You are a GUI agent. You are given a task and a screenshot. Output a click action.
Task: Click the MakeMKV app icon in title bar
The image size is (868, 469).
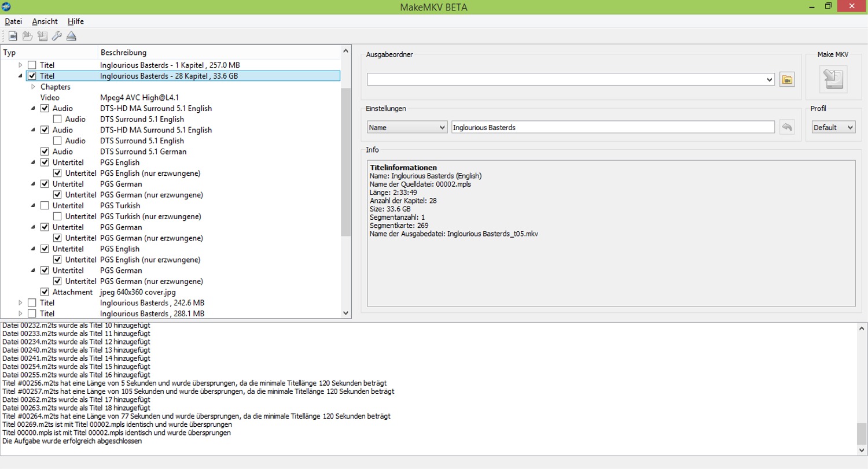(6, 6)
